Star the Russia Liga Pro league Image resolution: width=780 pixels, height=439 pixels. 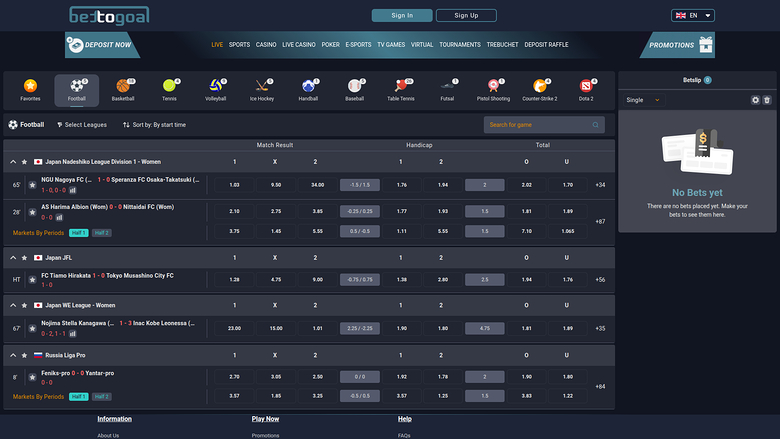[24, 355]
